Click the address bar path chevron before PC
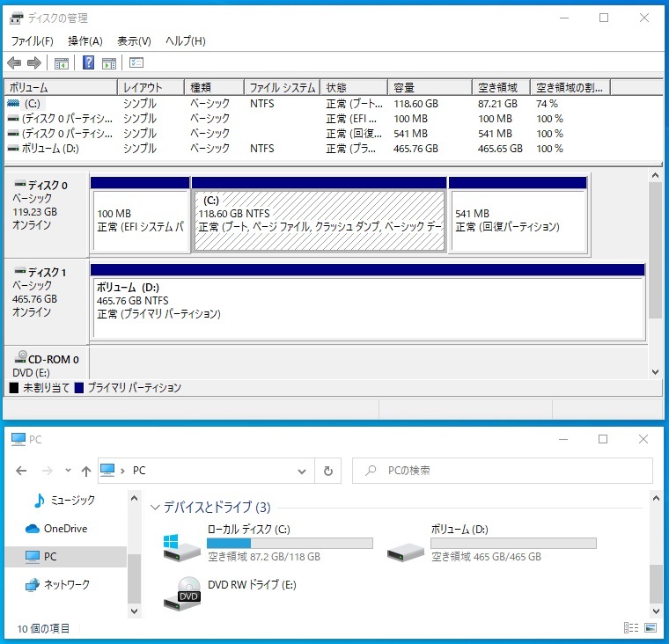Screen dimensions: 669x644 122,471
